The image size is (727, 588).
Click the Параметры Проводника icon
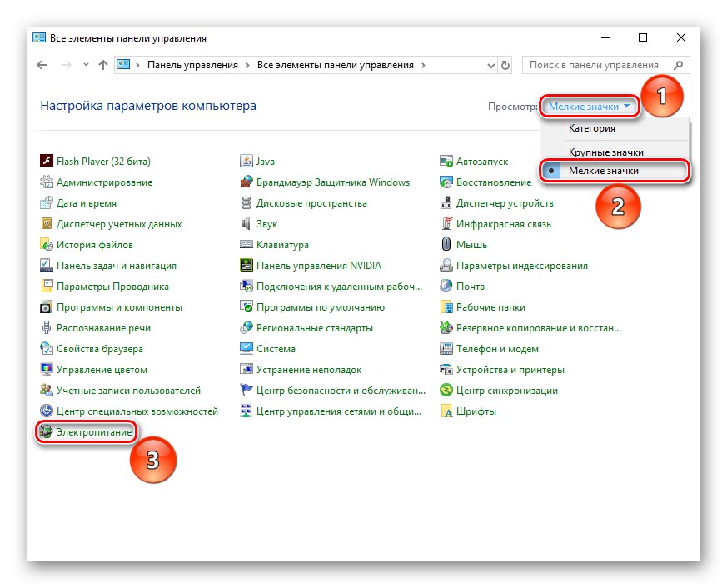[47, 287]
